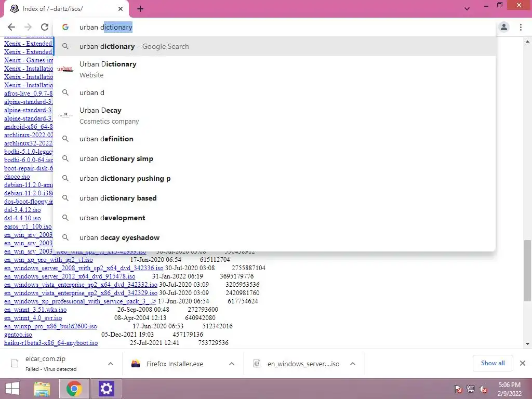Open the en_win_xp_pro_with_sp2_vl.iso link
The width and height of the screenshot is (532, 399).
tap(48, 260)
